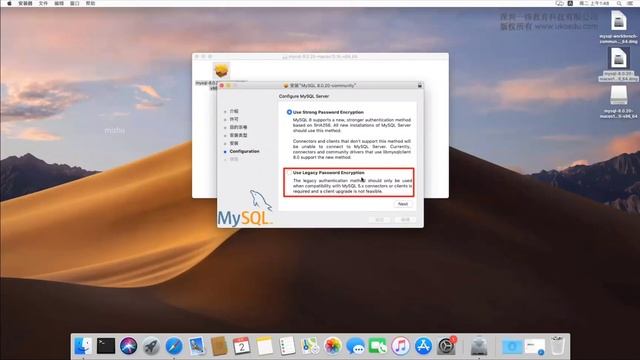
Task: Open Notification Center in menu bar
Action: [630, 3]
